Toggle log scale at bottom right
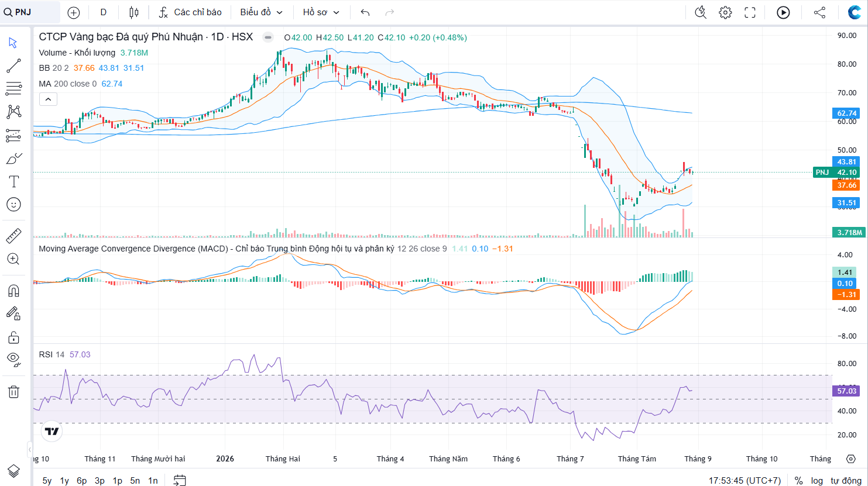This screenshot has width=868, height=486. [816, 481]
